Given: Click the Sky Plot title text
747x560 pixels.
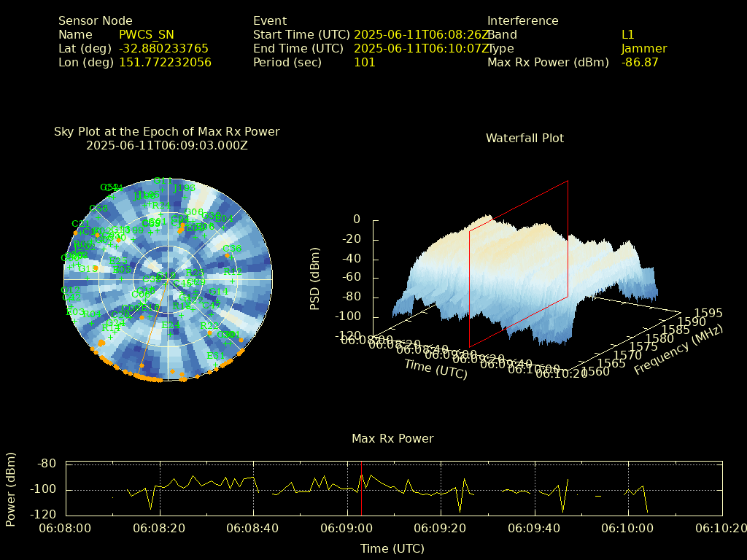Looking at the screenshot, I should coord(166,132).
